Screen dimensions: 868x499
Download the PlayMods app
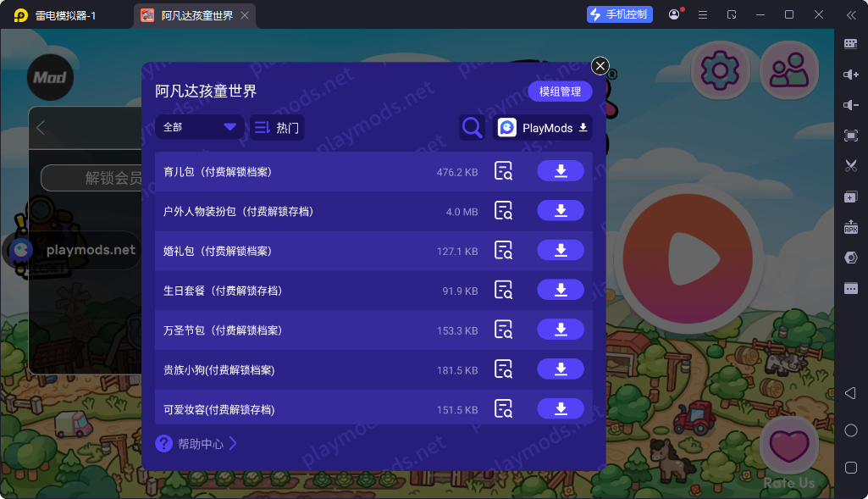pos(543,127)
